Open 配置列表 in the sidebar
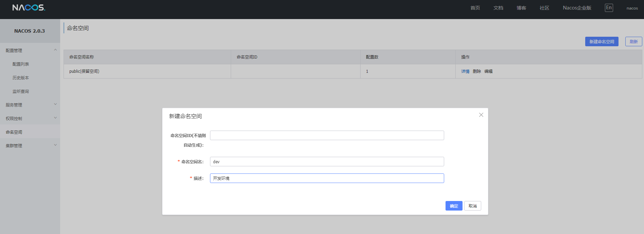Screen dimensions: 644x234 21,64
